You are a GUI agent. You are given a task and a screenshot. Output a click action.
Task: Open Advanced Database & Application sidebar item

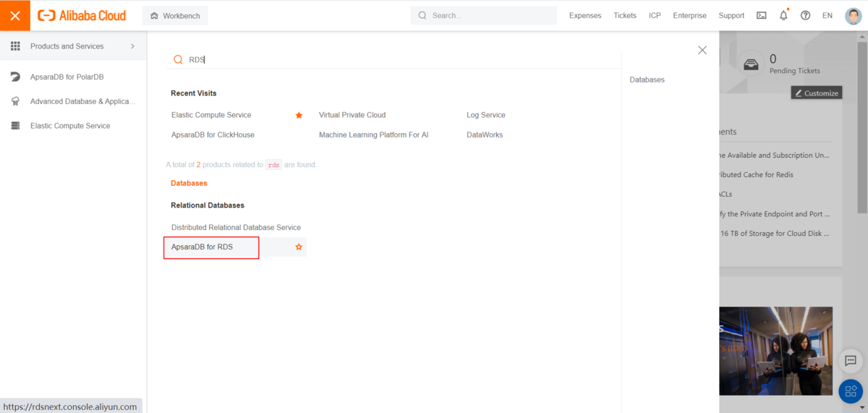tap(82, 101)
